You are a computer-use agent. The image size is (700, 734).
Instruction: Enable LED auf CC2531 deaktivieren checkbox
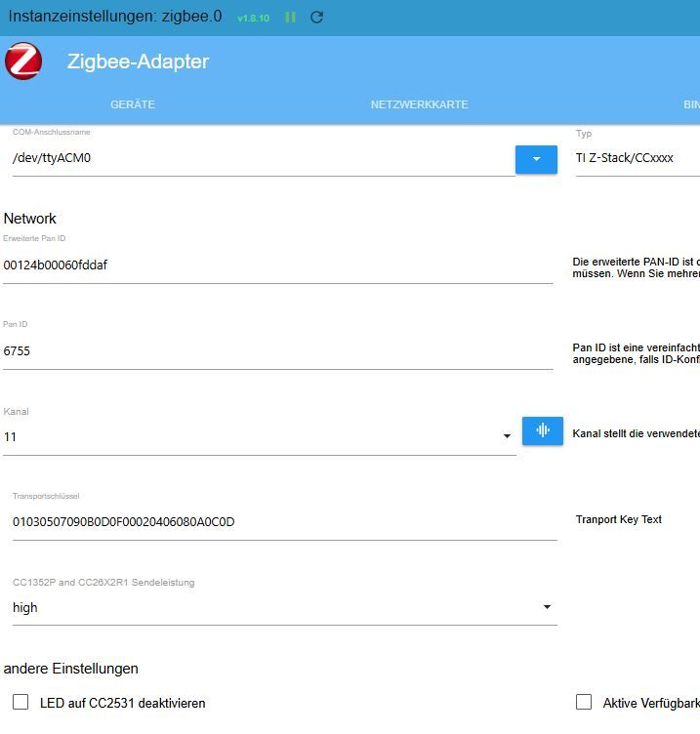(x=21, y=702)
